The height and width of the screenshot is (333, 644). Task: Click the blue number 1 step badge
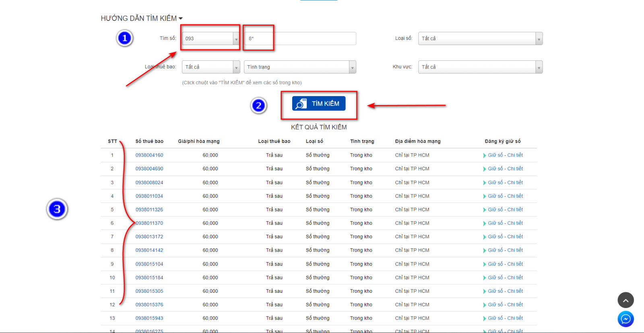pyautogui.click(x=125, y=38)
